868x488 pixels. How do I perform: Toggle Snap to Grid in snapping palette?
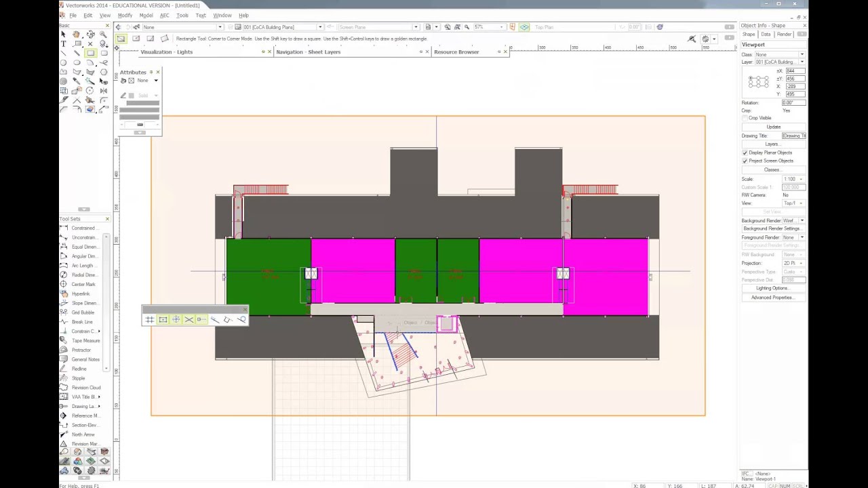tap(150, 319)
